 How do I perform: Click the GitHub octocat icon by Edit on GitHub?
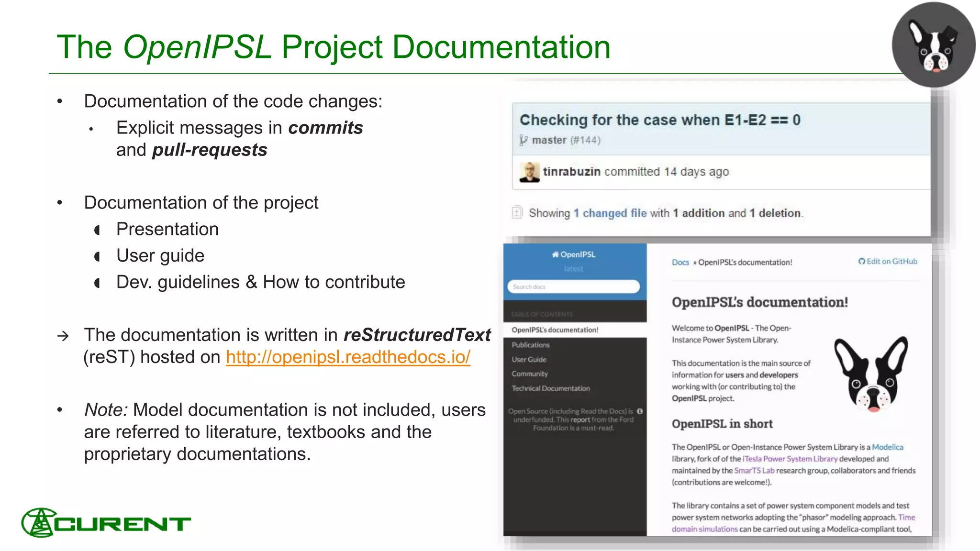pos(861,261)
